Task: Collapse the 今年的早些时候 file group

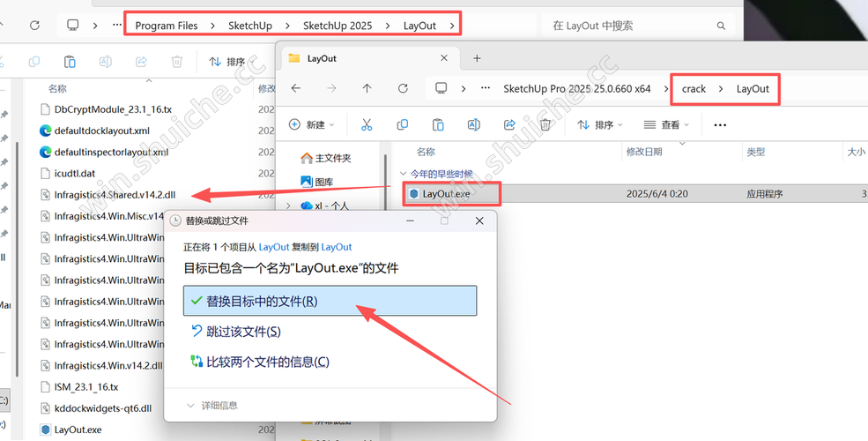Action: [x=404, y=174]
